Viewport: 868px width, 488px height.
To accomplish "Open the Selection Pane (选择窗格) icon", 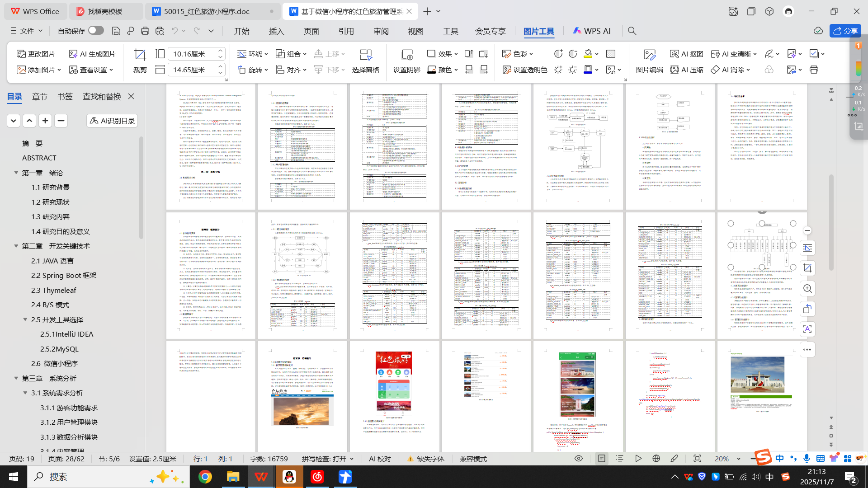I will [365, 55].
